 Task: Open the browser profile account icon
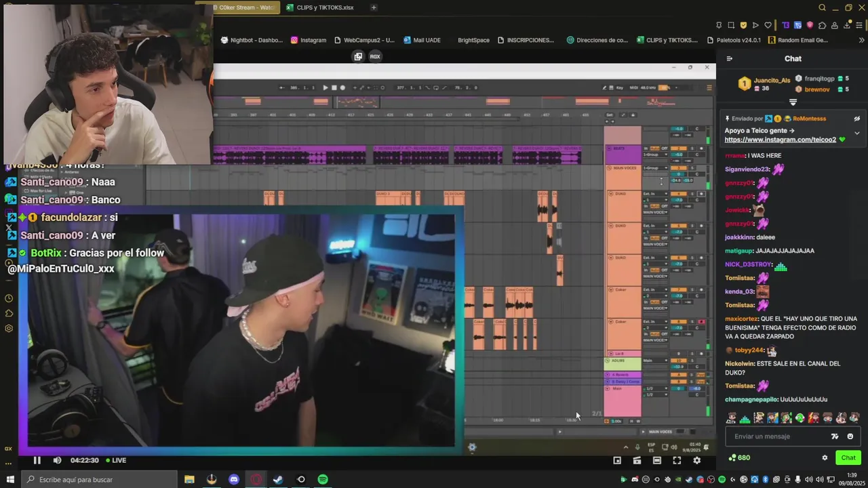(835, 25)
